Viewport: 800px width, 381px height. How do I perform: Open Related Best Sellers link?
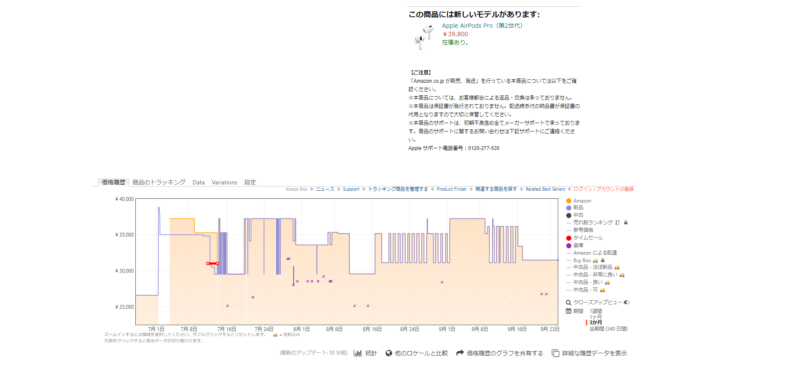tap(545, 189)
